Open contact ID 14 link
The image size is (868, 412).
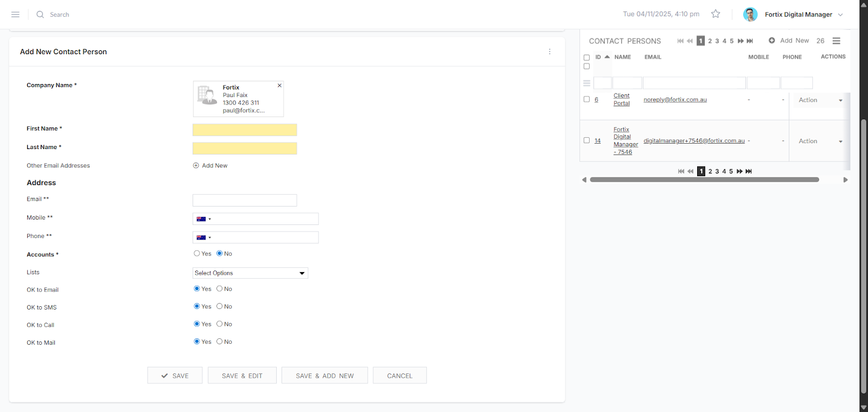597,141
